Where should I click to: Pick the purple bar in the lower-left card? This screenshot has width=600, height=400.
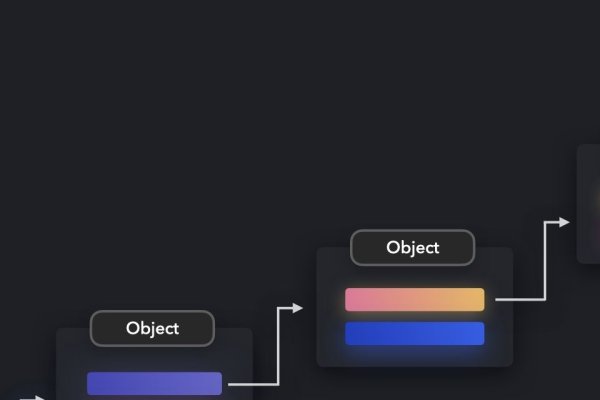pos(154,383)
